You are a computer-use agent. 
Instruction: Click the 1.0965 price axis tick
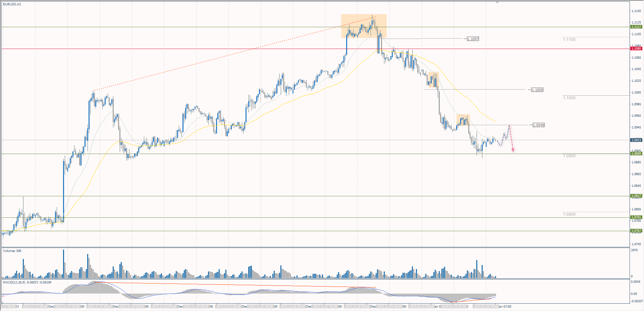[636, 116]
